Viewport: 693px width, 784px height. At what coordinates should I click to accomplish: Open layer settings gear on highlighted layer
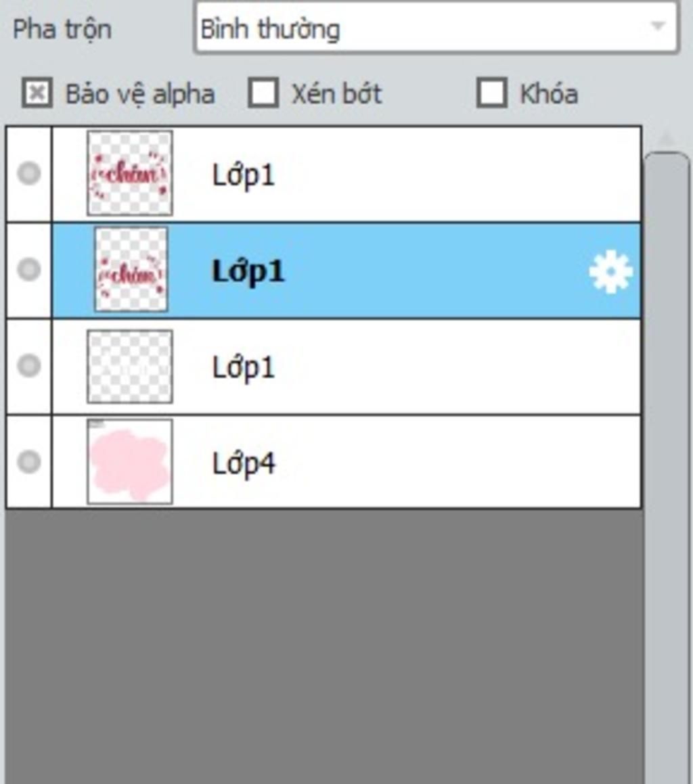click(610, 272)
